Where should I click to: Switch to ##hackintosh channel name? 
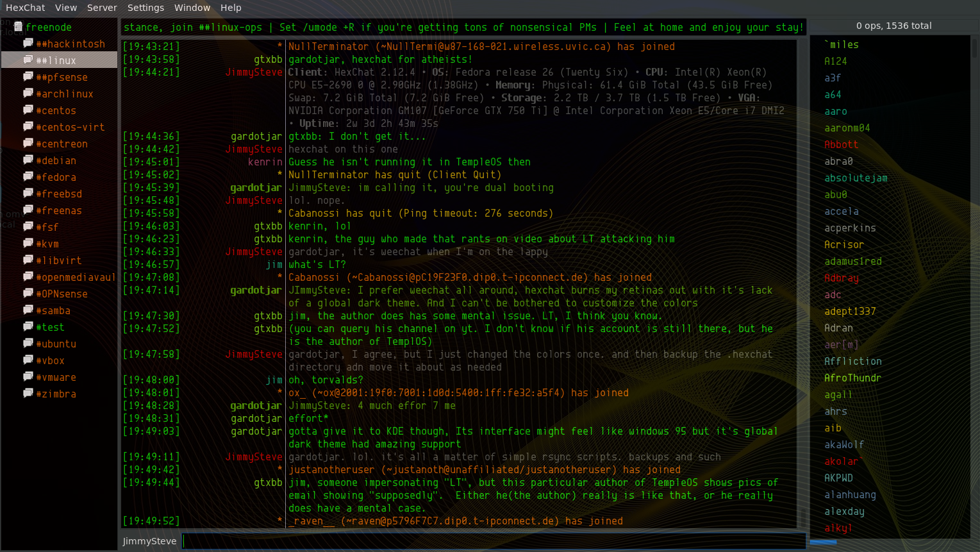point(71,44)
